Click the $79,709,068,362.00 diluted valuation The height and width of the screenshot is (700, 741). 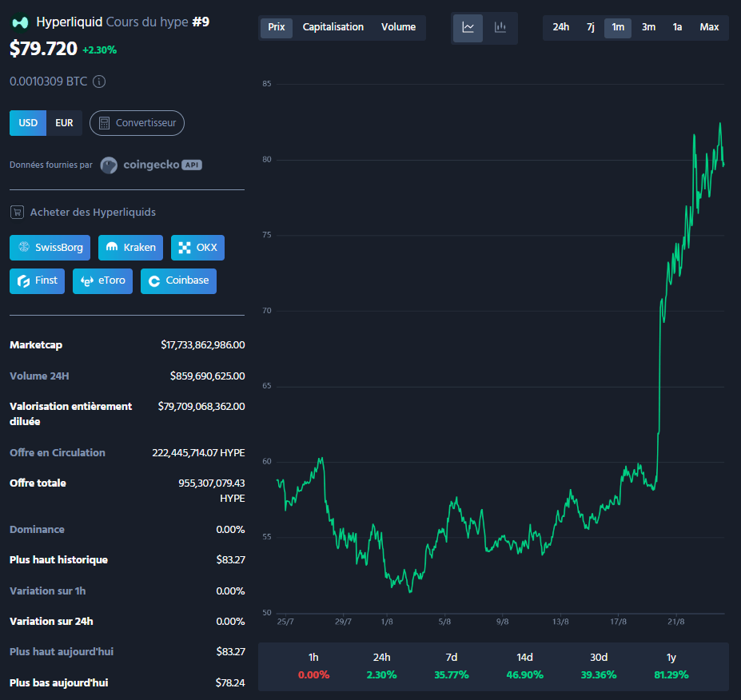click(x=201, y=407)
